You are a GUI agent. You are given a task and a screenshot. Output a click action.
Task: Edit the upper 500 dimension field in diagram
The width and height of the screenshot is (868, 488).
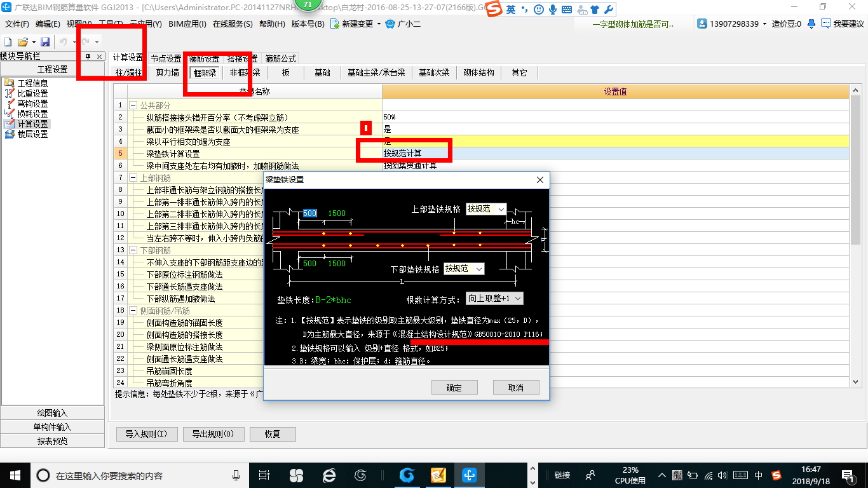309,213
